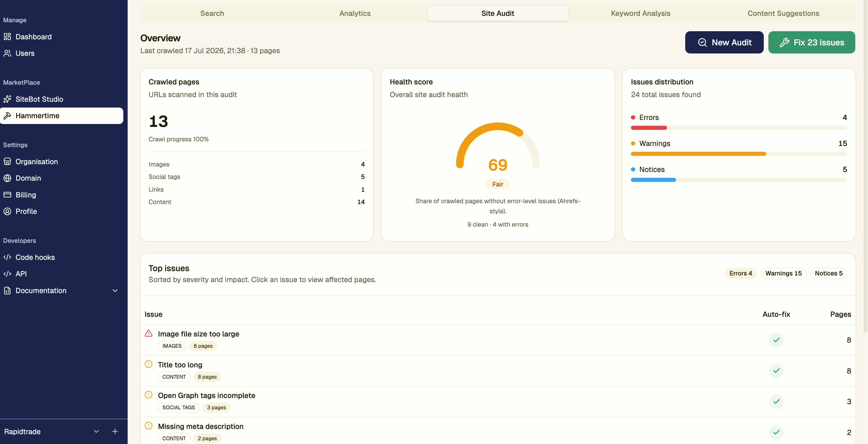Image resolution: width=868 pixels, height=444 pixels.
Task: Click the red error triangle for Image file size
Action: point(149,333)
